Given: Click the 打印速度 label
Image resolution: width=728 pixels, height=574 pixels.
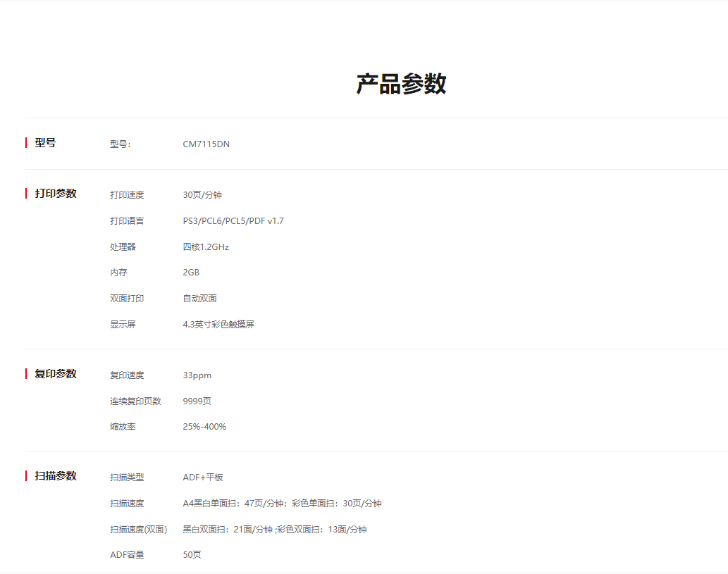Looking at the screenshot, I should 127,195.
